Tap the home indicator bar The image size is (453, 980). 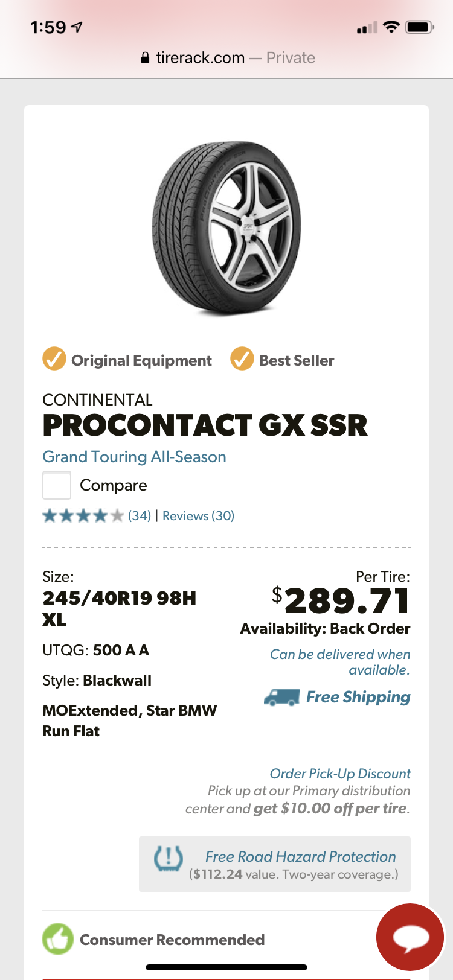[226, 967]
